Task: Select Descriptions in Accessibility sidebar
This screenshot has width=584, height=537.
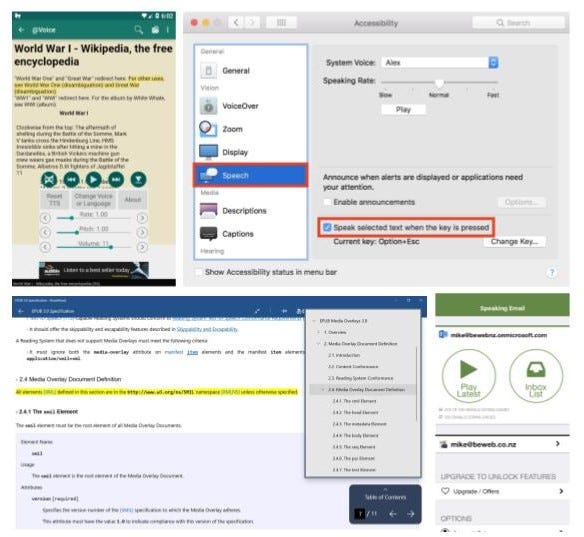Action: coord(251,211)
